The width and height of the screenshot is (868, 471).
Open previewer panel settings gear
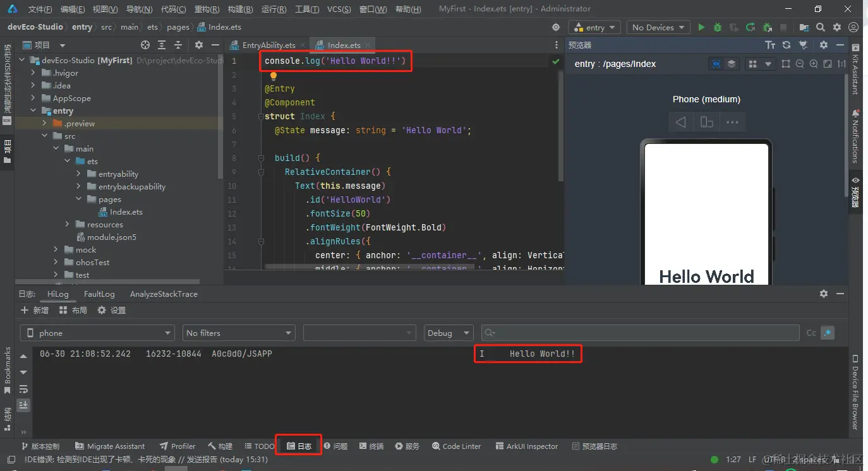[x=824, y=45]
